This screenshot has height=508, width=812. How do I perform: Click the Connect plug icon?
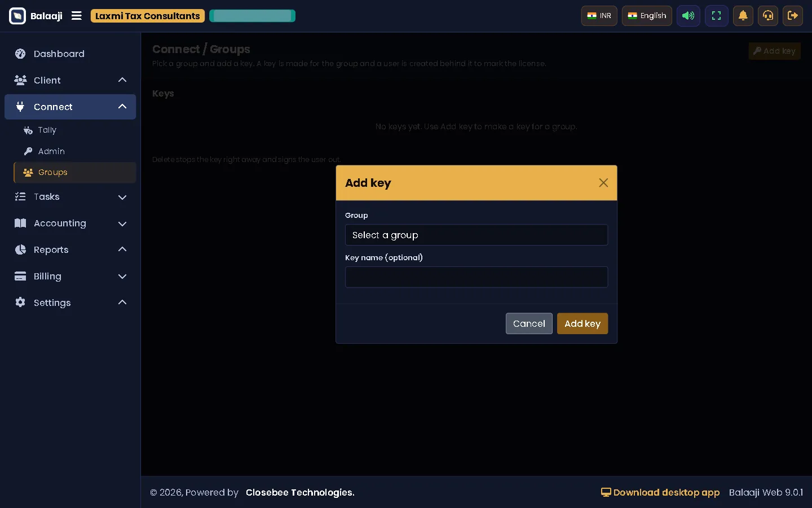(20, 107)
